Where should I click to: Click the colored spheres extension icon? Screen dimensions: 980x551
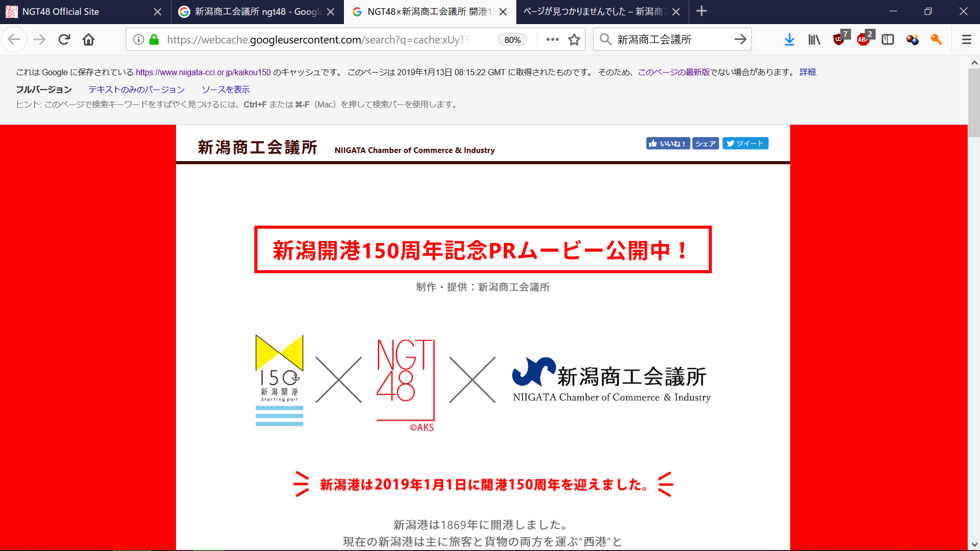(912, 39)
